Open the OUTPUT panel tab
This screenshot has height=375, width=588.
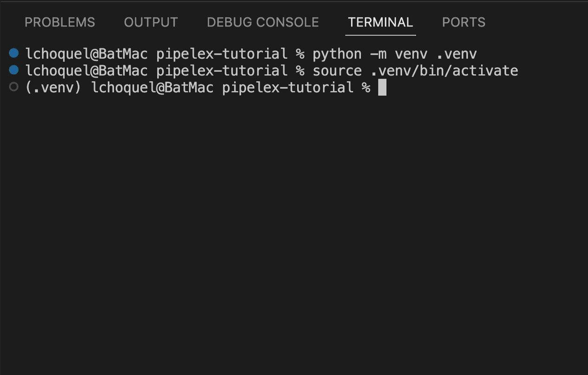click(x=150, y=22)
